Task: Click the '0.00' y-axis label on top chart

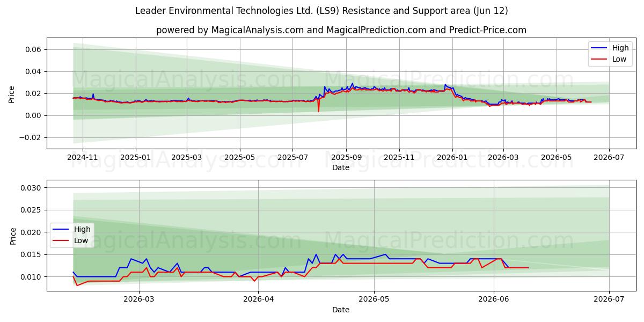Action: point(34,115)
